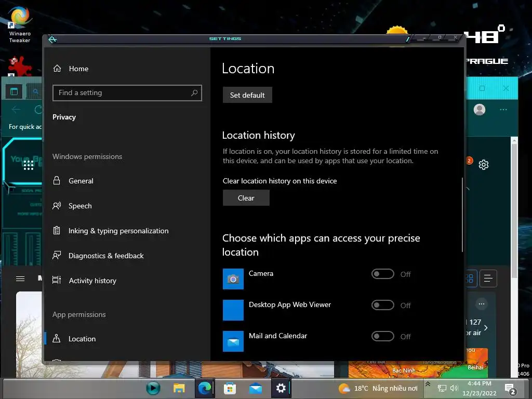Show hidden tray icons
This screenshot has width=532, height=399.
pos(428,384)
